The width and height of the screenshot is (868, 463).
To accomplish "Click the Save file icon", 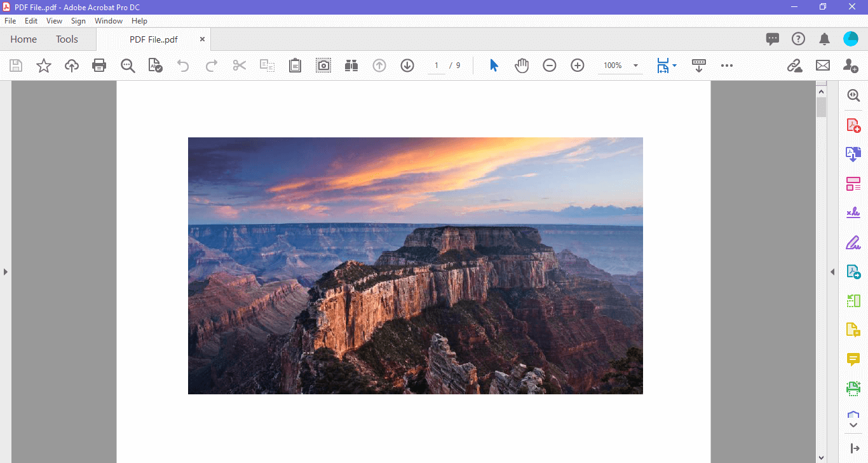I will click(16, 66).
